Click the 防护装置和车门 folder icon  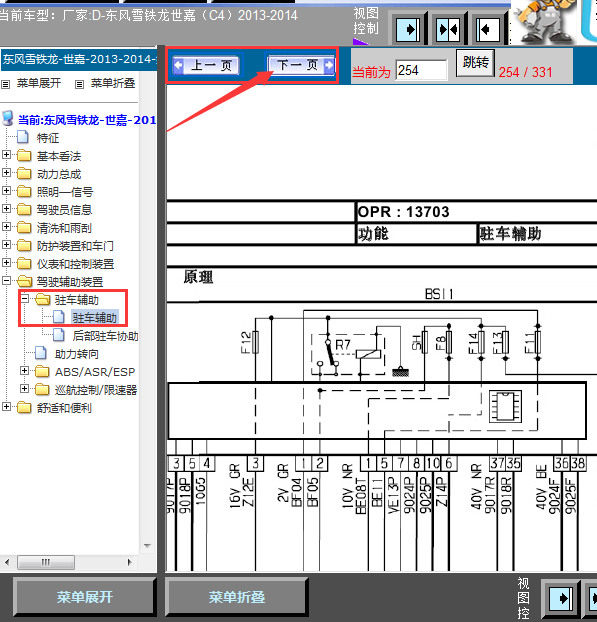(24, 245)
